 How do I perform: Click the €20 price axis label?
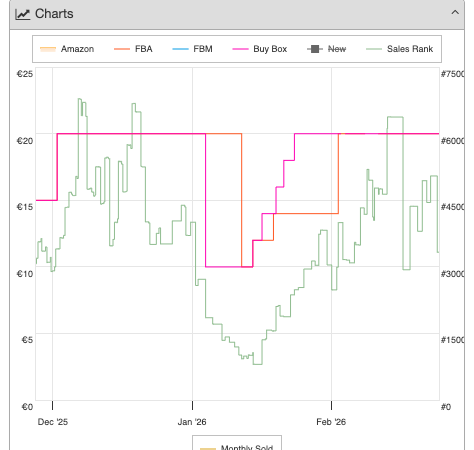(x=25, y=141)
